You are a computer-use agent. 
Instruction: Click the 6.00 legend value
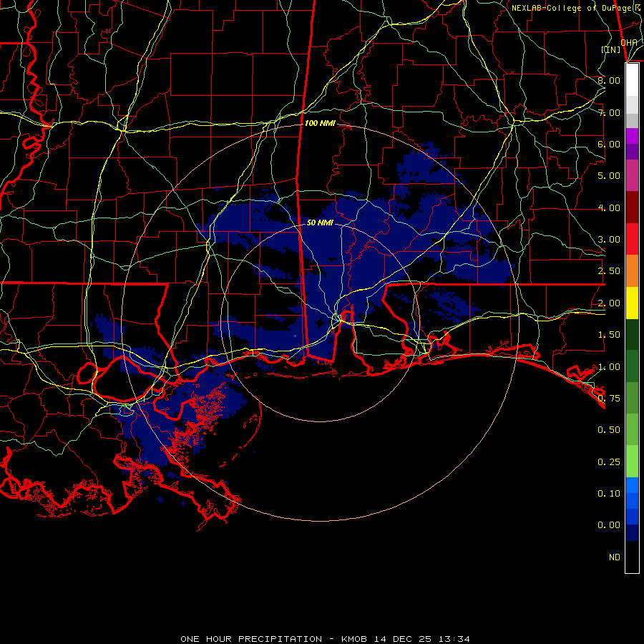[609, 144]
